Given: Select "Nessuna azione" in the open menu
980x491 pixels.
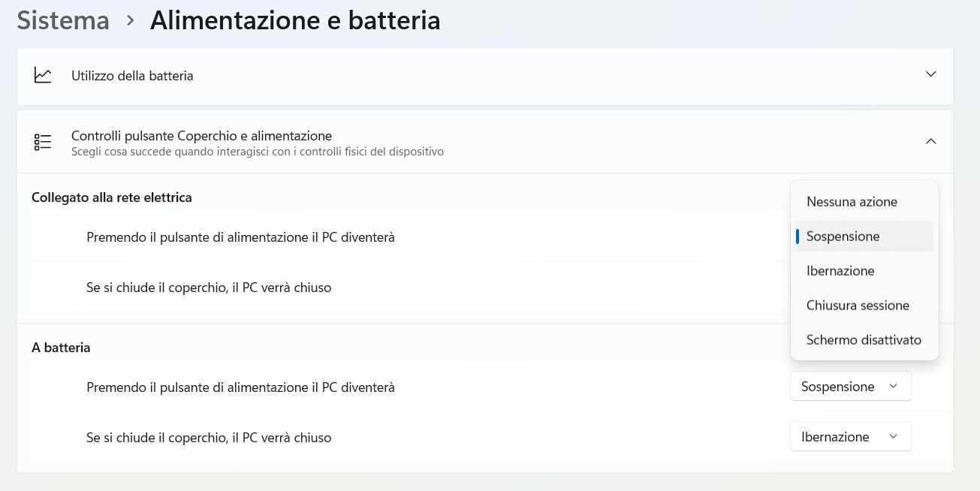Looking at the screenshot, I should click(x=852, y=201).
